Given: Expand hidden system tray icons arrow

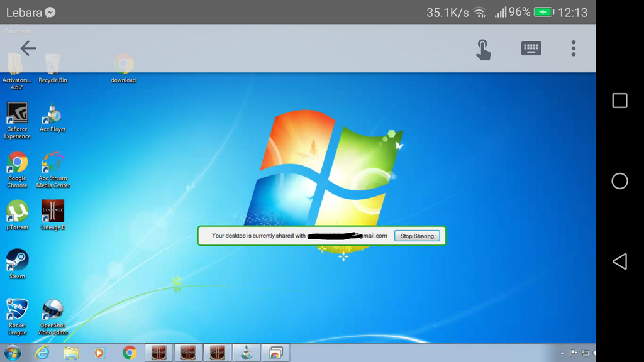Looking at the screenshot, I should pyautogui.click(x=562, y=353).
